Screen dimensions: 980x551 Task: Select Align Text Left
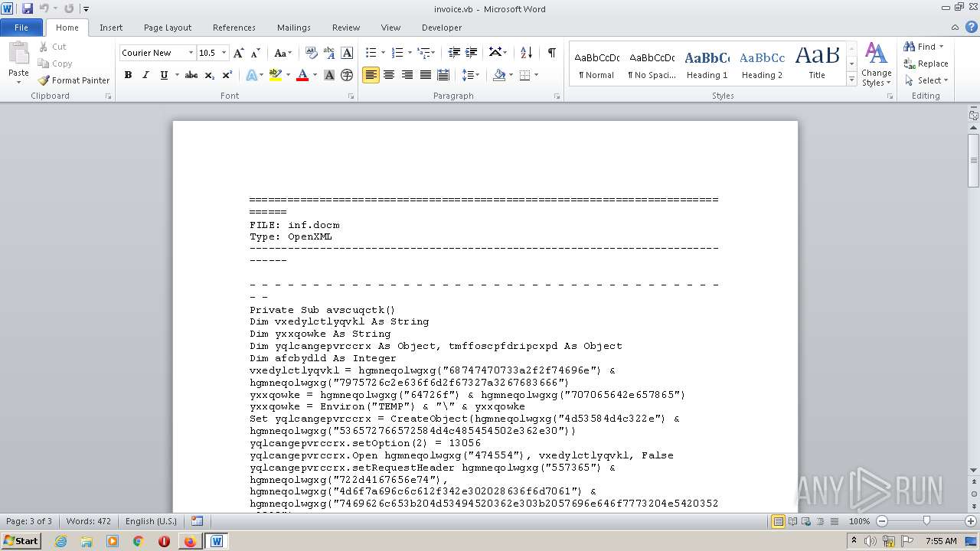tap(371, 75)
